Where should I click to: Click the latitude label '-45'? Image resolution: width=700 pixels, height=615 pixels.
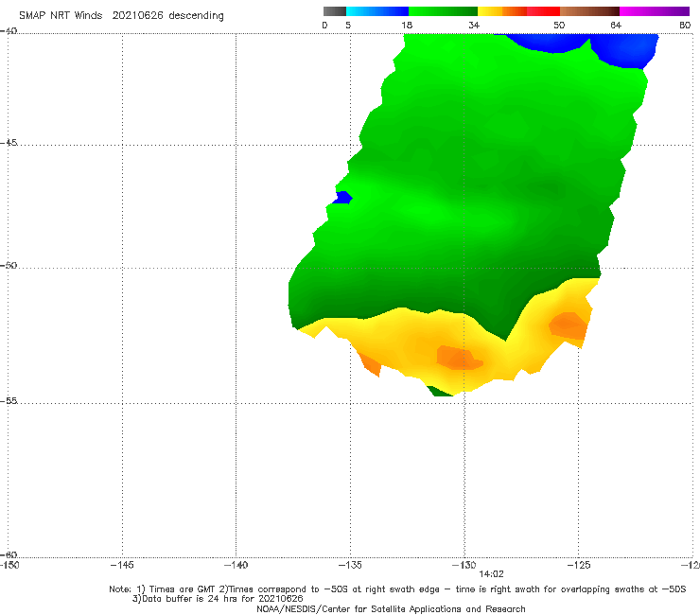click(9, 143)
